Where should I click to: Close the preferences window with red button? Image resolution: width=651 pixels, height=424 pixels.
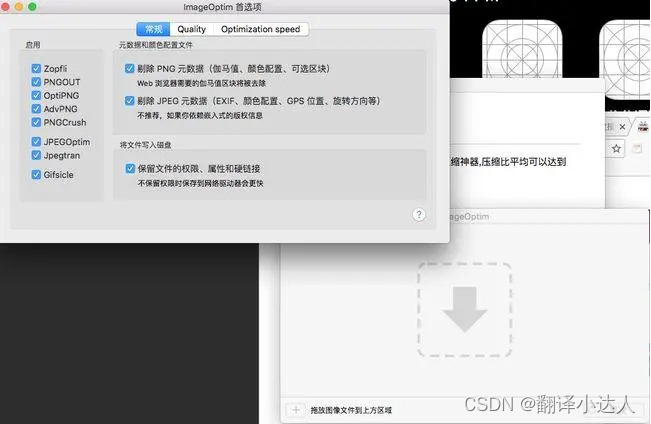5,7
